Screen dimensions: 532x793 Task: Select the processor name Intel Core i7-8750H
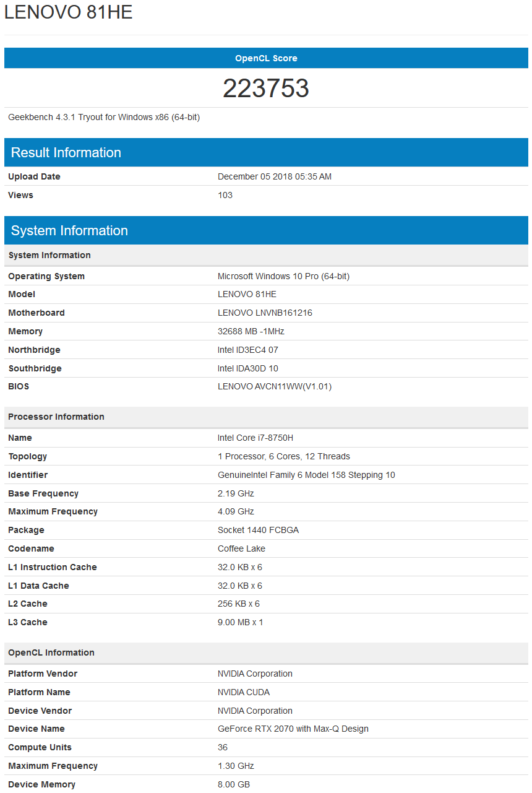[x=255, y=438]
